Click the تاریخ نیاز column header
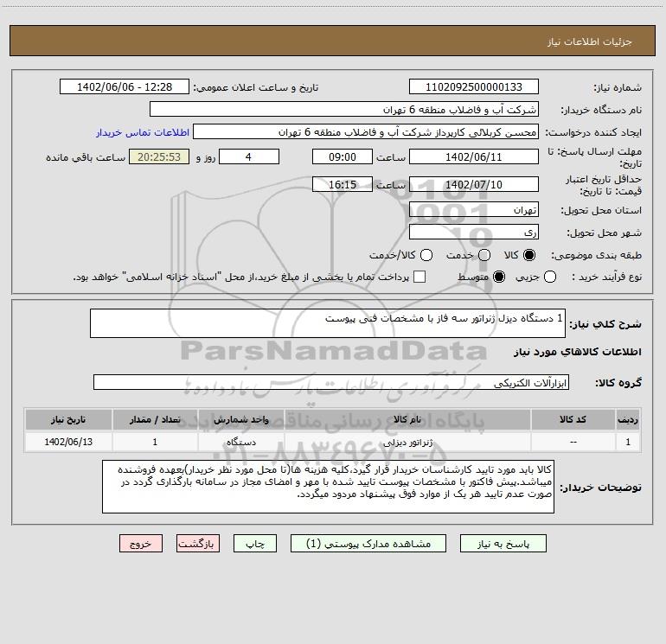 [x=68, y=419]
